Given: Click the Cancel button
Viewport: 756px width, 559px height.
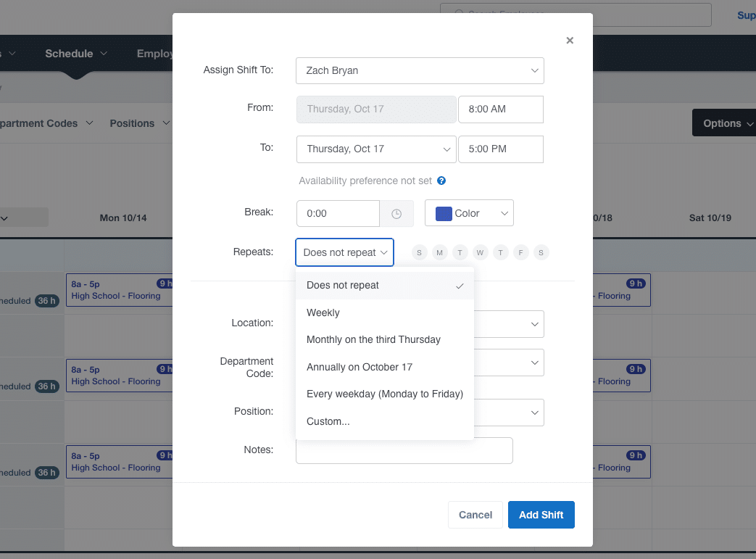Looking at the screenshot, I should [x=475, y=515].
